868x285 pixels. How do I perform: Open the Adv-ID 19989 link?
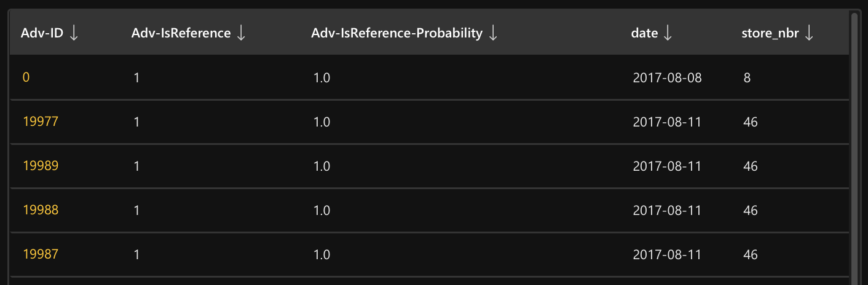(41, 166)
